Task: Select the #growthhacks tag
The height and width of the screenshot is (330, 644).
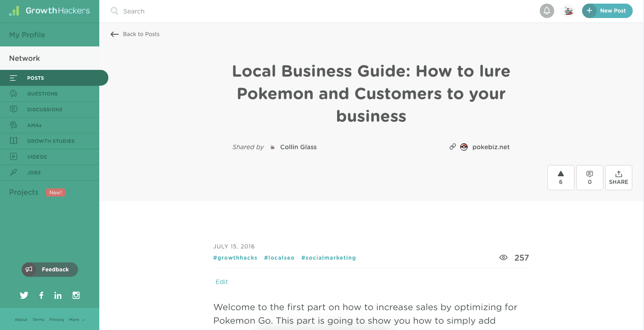Action: pyautogui.click(x=235, y=258)
